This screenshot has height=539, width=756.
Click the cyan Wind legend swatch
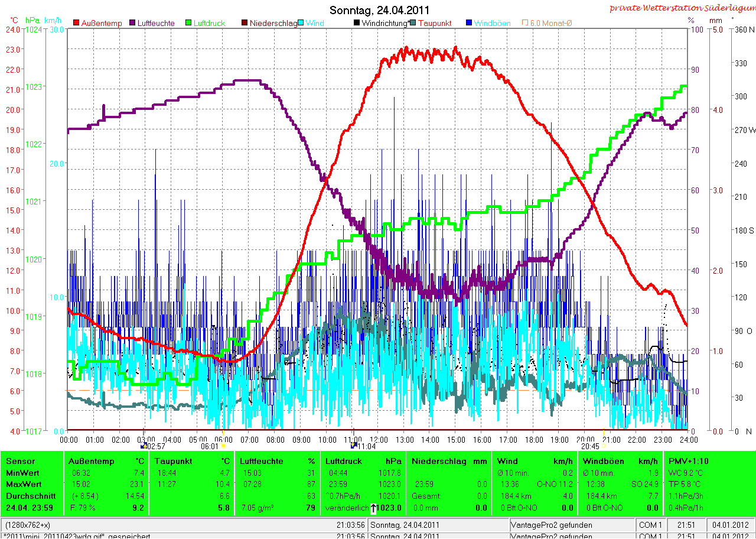click(x=301, y=23)
